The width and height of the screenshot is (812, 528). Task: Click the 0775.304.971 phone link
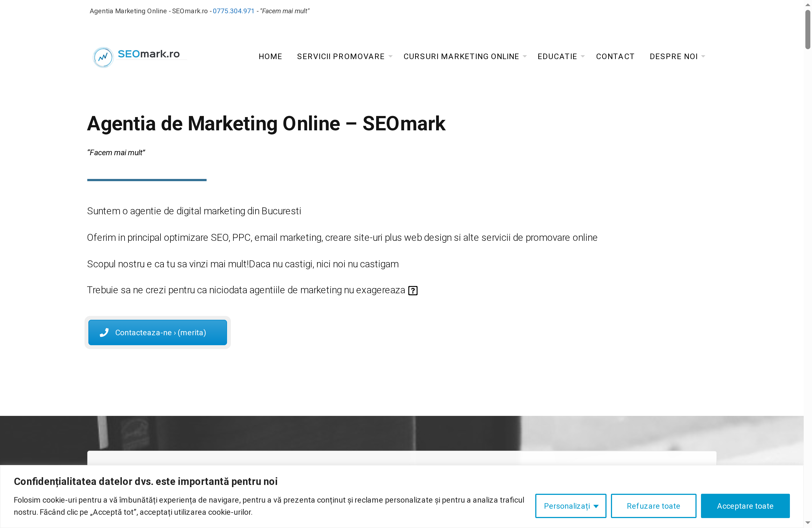click(233, 11)
